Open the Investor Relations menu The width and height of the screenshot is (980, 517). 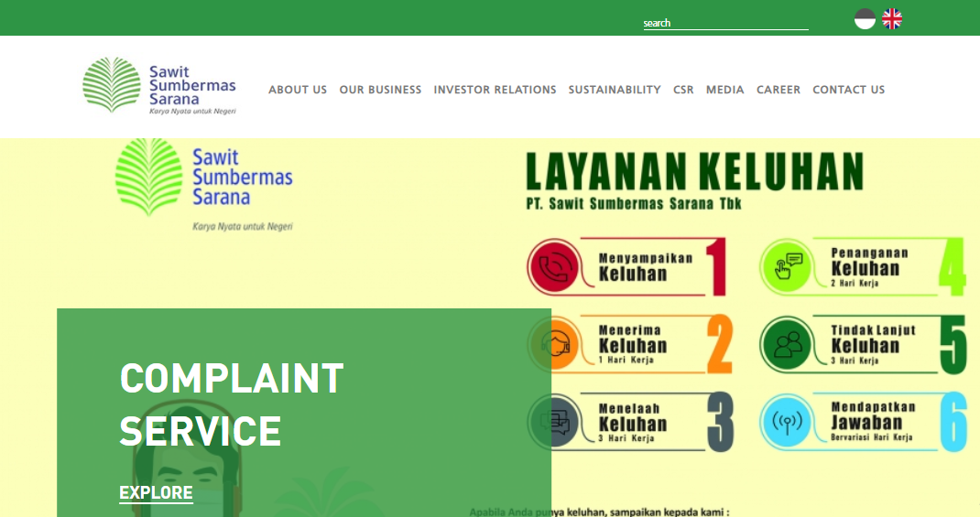tap(495, 90)
